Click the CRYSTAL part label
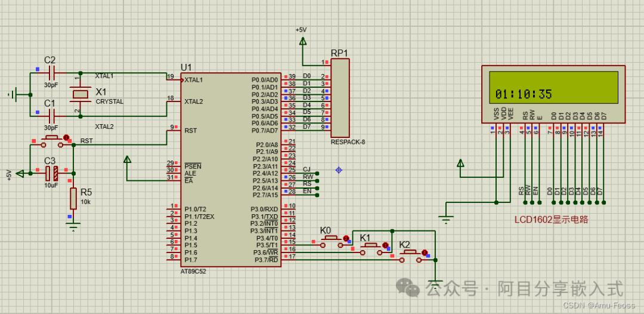The height and width of the screenshot is (314, 644). click(110, 102)
